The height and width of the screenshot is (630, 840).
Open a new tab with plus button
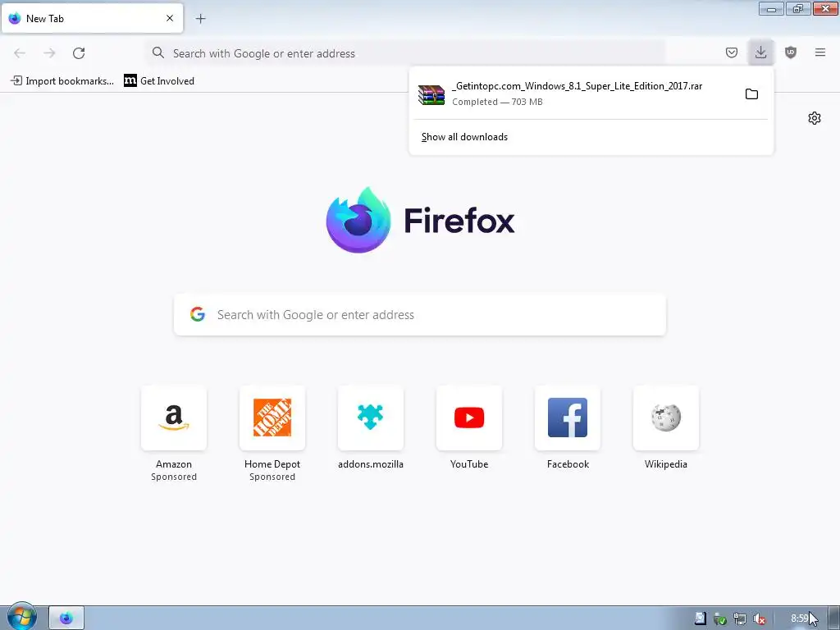coord(200,19)
